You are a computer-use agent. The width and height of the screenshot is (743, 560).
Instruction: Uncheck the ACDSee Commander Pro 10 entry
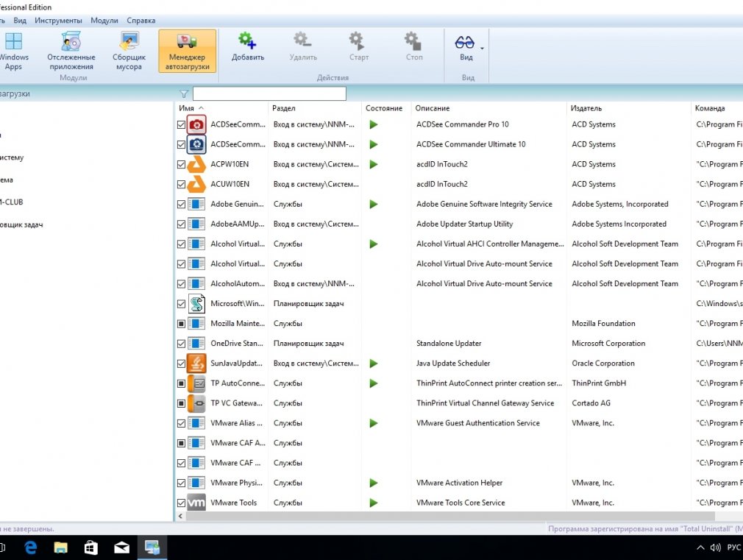coord(181,124)
